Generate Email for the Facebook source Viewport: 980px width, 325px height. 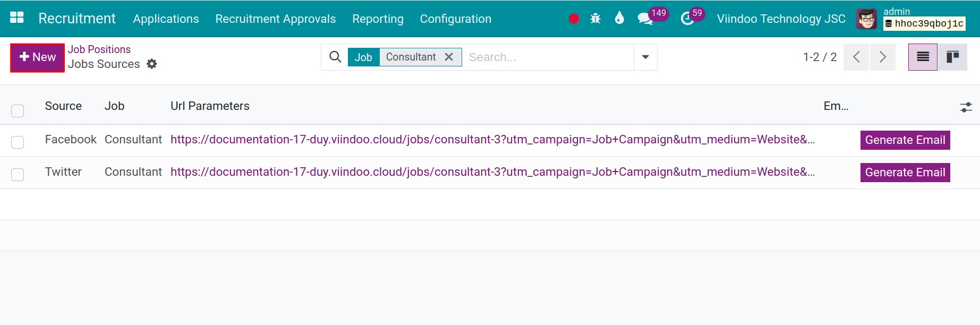coord(905,140)
